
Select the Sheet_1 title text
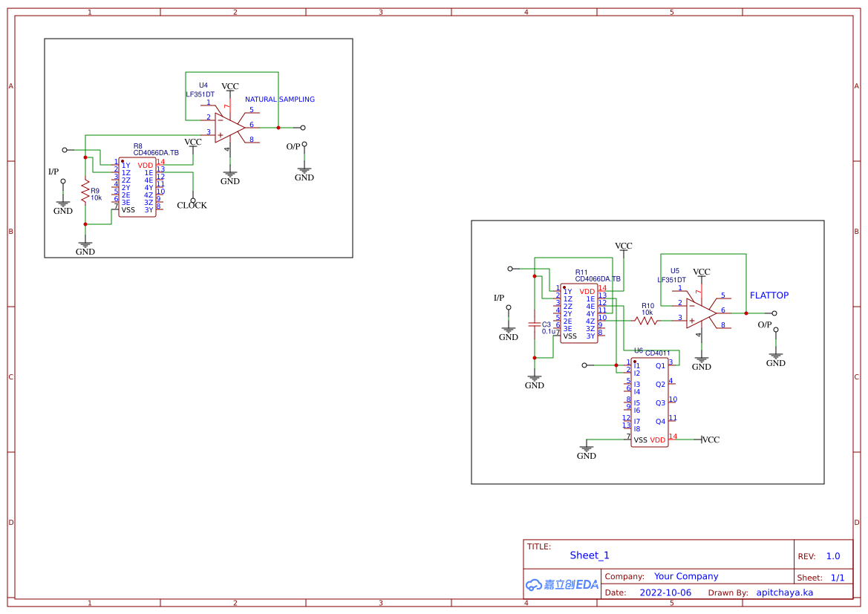coord(590,555)
